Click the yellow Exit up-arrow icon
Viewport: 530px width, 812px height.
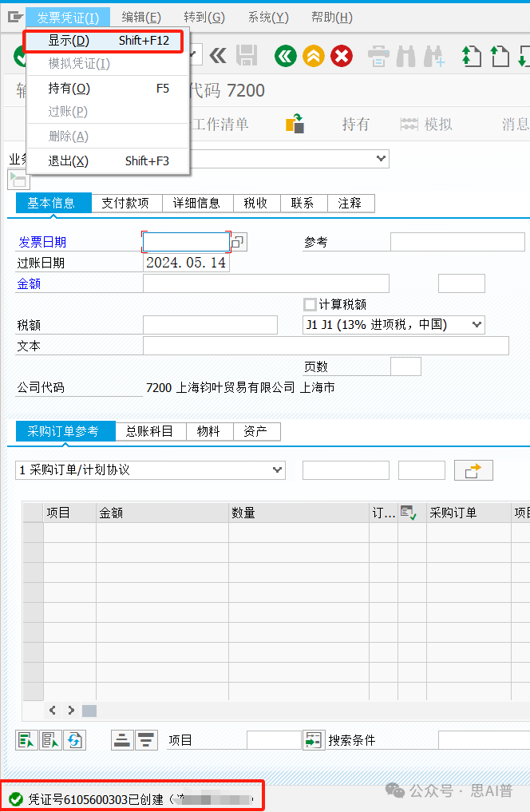pos(314,55)
